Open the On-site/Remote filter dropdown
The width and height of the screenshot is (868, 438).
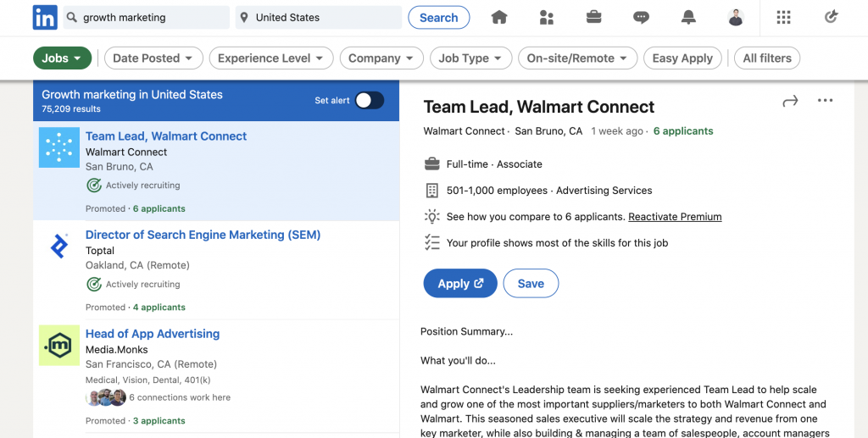(x=577, y=58)
